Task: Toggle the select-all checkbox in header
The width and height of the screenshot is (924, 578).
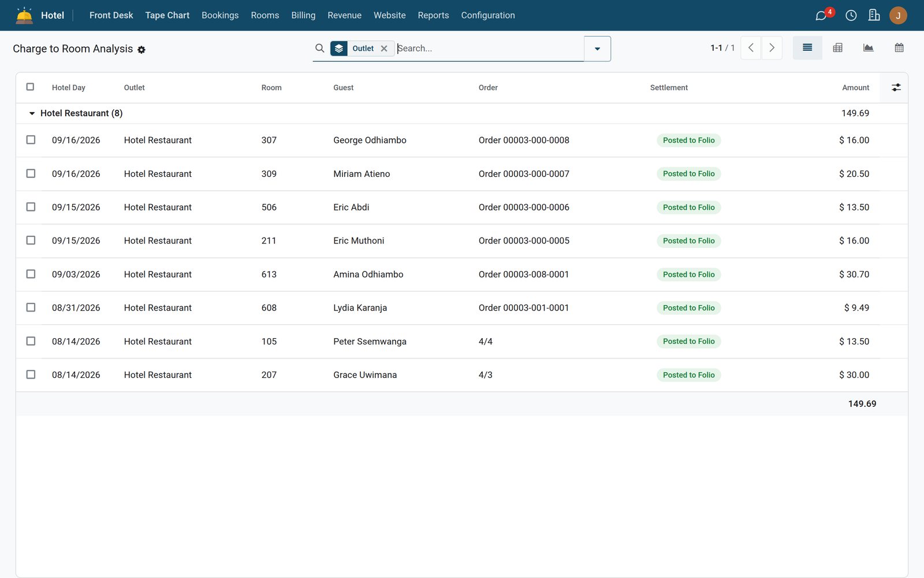Action: pos(31,87)
